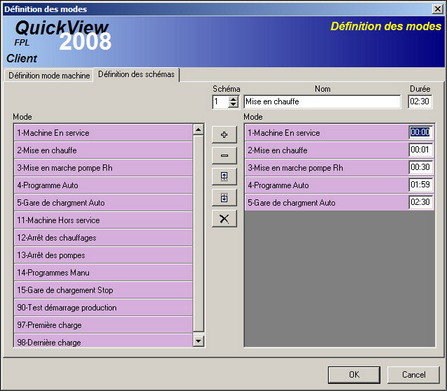The width and height of the screenshot is (447, 391).
Task: Select 13-Arrêt des pompes row
Action: (103, 255)
